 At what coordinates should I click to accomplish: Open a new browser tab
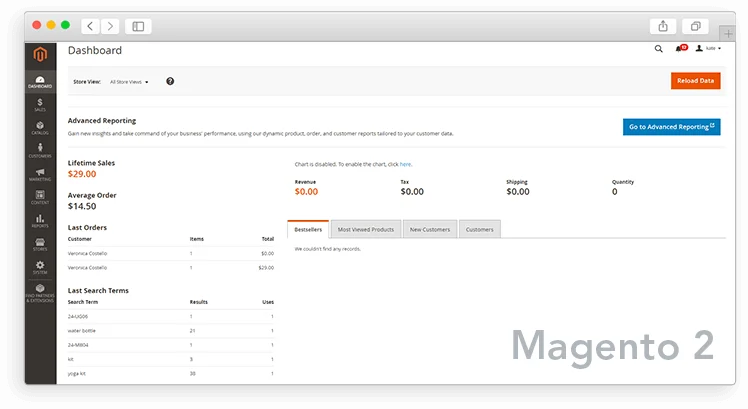pyautogui.click(x=728, y=34)
